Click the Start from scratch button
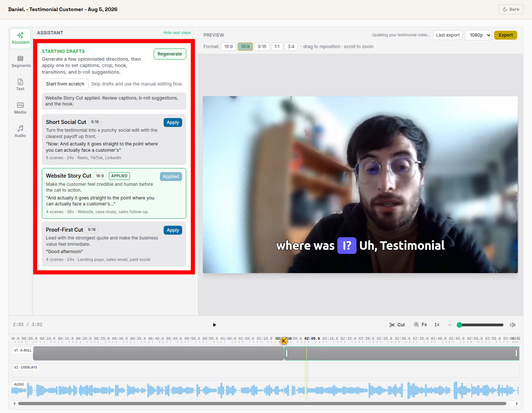 pos(65,84)
